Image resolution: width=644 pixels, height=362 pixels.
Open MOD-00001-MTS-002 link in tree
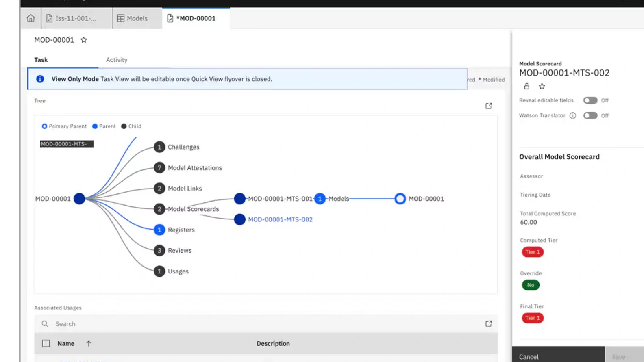pos(280,219)
